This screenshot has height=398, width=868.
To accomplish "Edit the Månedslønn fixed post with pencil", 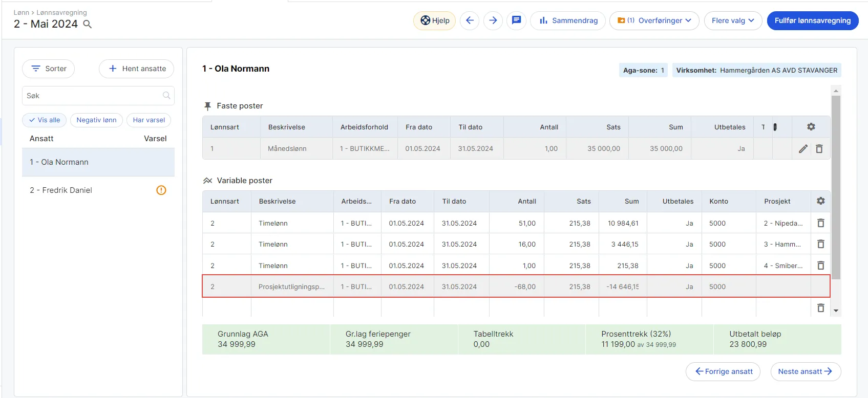I will coord(803,149).
